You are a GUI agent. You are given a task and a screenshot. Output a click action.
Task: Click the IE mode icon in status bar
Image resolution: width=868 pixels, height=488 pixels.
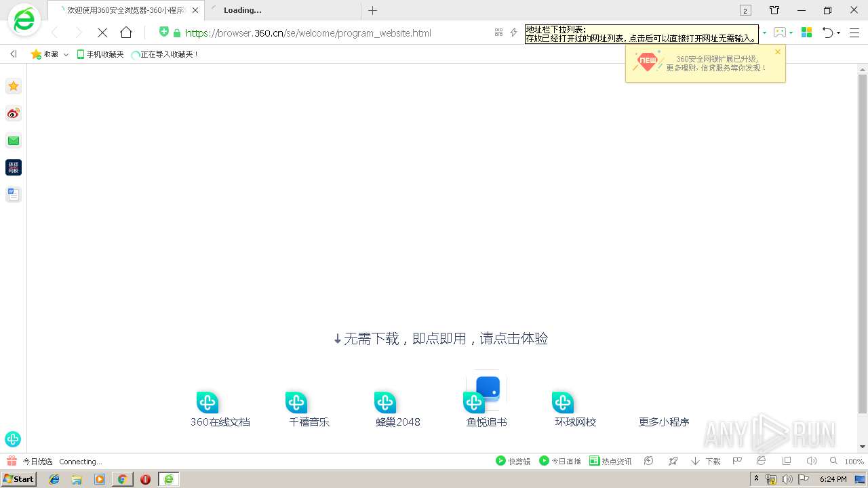(x=761, y=461)
